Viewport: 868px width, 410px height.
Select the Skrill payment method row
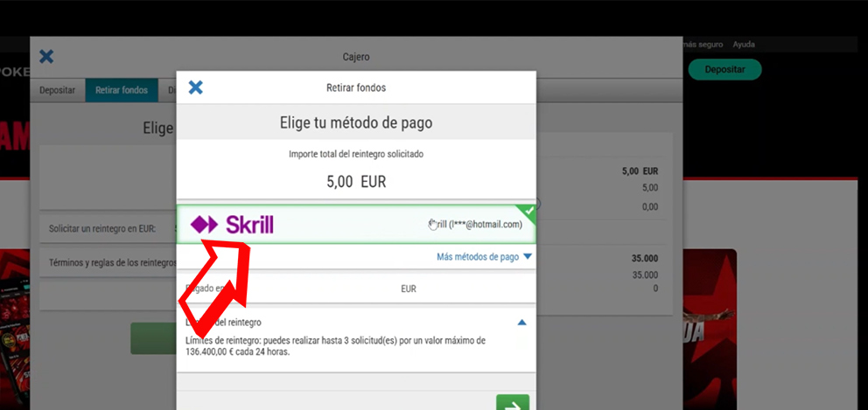pyautogui.click(x=356, y=224)
